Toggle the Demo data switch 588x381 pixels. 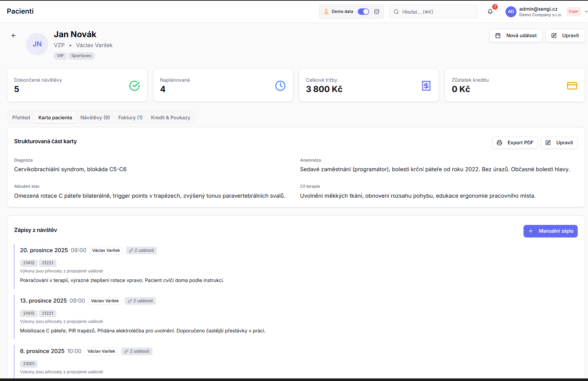363,12
